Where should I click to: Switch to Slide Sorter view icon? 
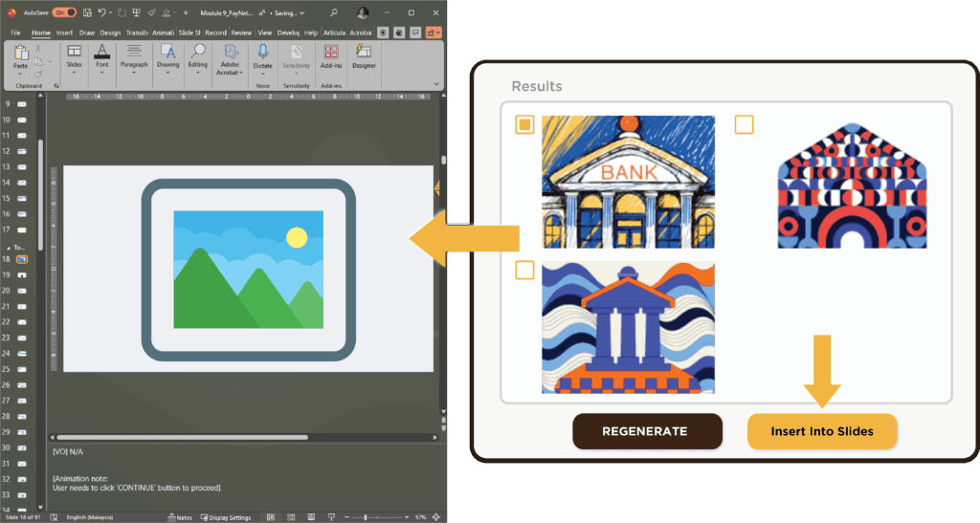coord(291,517)
